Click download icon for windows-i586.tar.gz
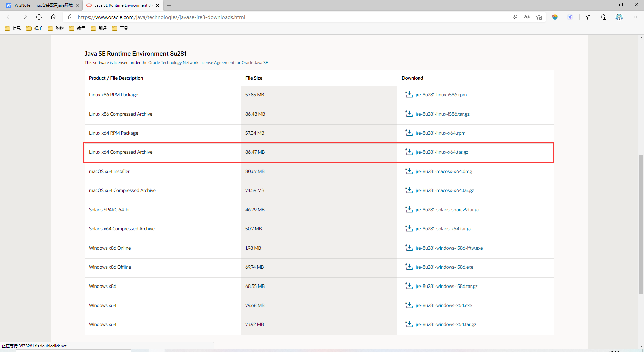This screenshot has height=352, width=644. click(x=409, y=286)
